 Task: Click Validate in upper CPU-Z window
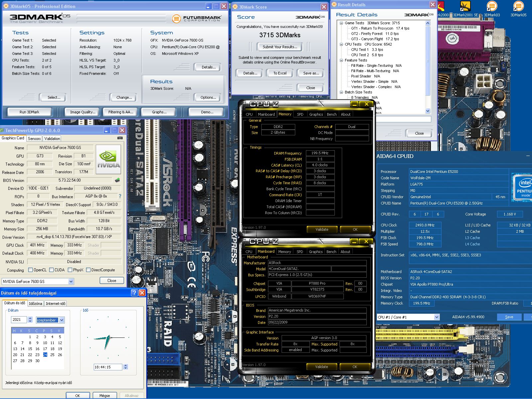[x=322, y=229]
